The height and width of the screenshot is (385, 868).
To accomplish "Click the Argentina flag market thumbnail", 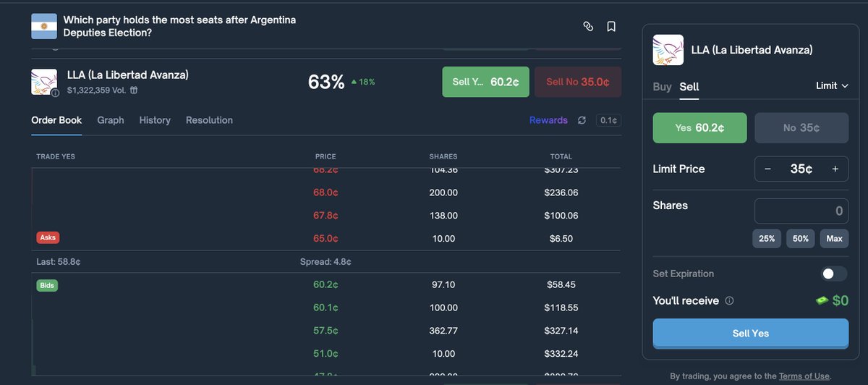I will [43, 27].
